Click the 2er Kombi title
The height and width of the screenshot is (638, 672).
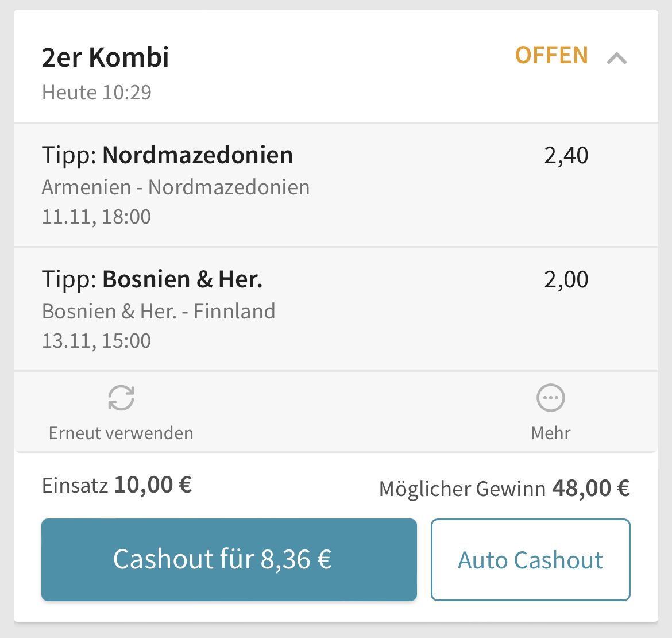coord(106,57)
